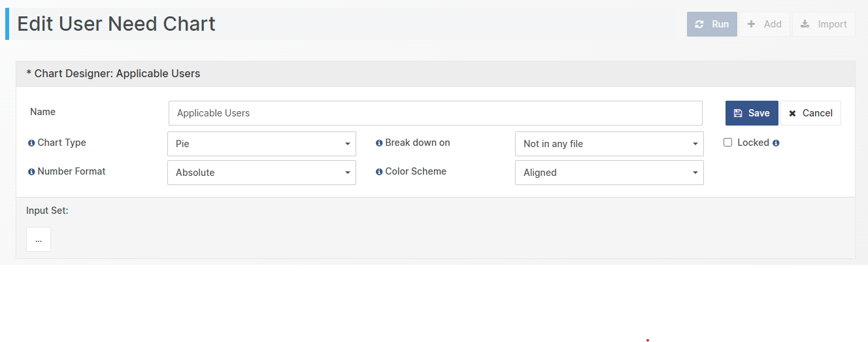Click the info icon beside Number Format

click(x=31, y=172)
